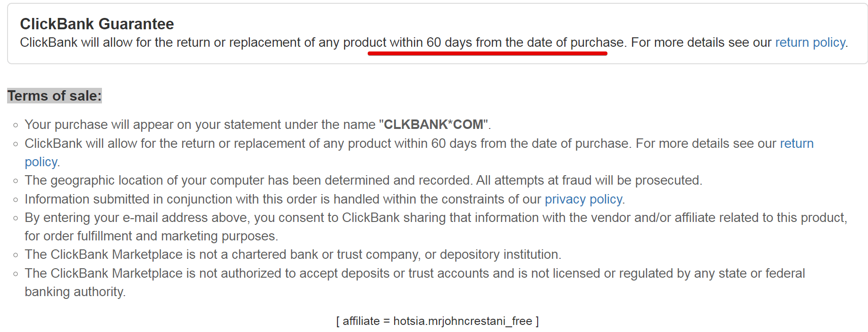The height and width of the screenshot is (332, 868).
Task: Click the bold CLKBANK*COM statement name
Action: (x=433, y=125)
